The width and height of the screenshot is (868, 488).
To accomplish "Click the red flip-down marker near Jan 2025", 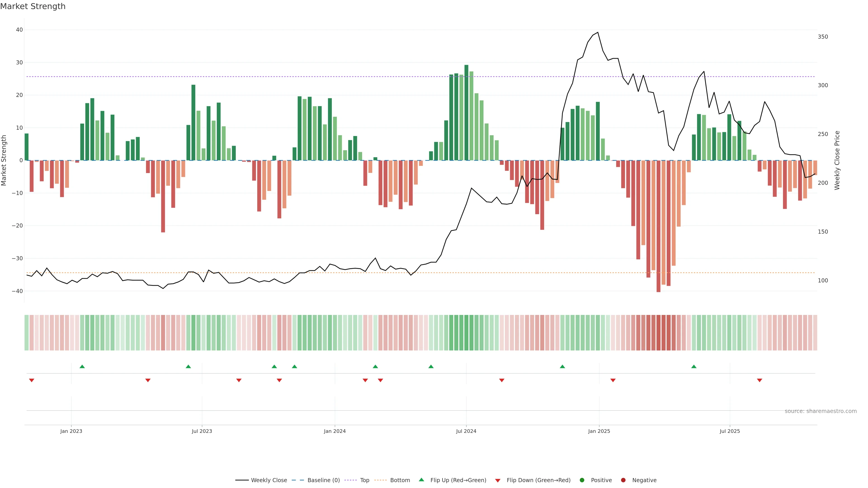I will [613, 380].
